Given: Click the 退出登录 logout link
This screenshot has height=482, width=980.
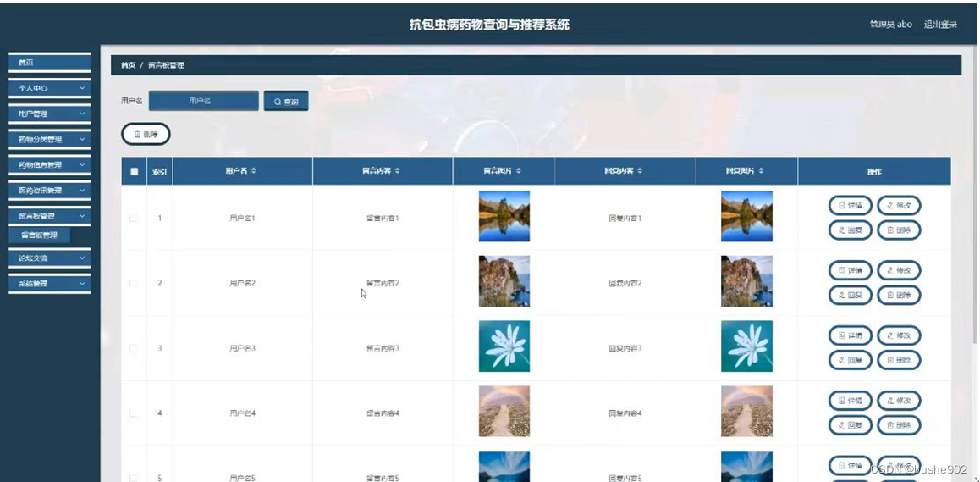Looking at the screenshot, I should (x=940, y=25).
